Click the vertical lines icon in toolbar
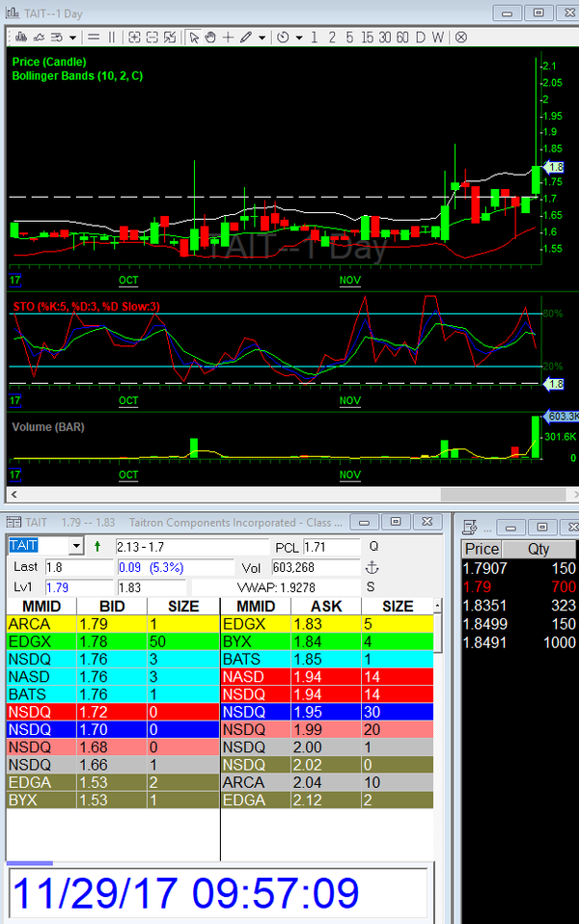579x924 pixels. click(112, 38)
